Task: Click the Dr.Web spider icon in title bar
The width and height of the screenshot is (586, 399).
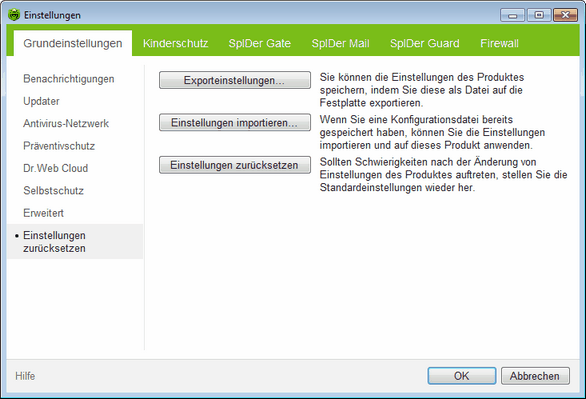Action: coord(14,15)
